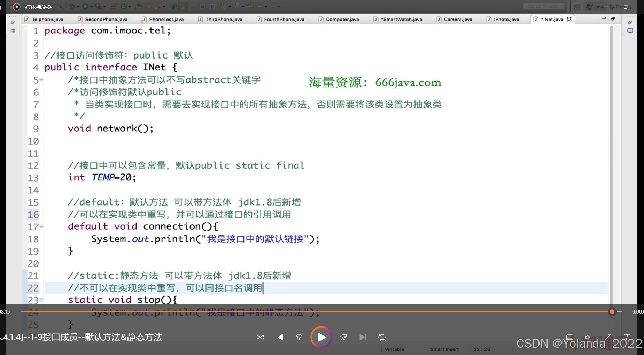Viewport: 644px width, 355px height.
Task: Toggle shuffle playback mode
Action: point(261,337)
